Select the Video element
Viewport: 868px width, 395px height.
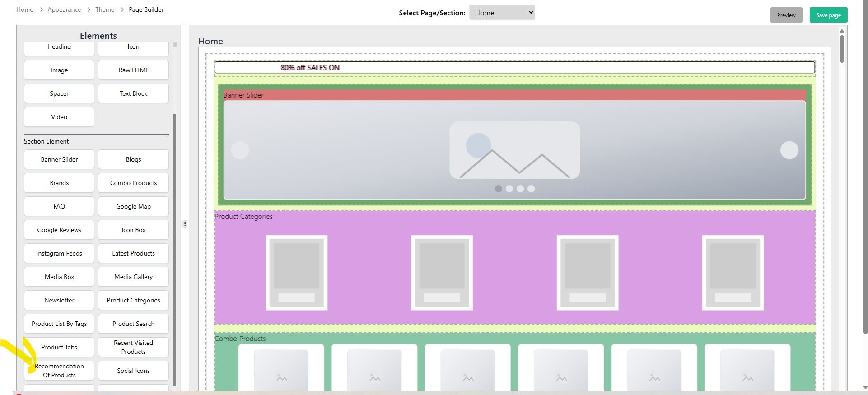[59, 117]
